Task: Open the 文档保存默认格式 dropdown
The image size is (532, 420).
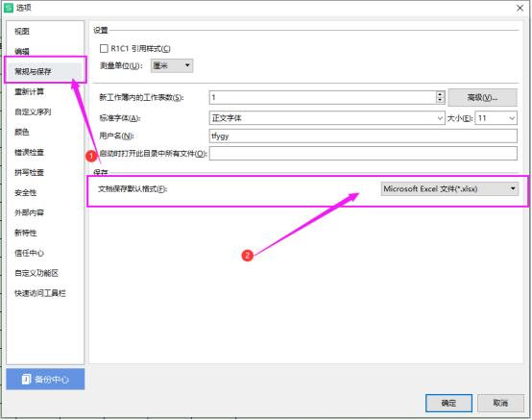Action: point(449,188)
